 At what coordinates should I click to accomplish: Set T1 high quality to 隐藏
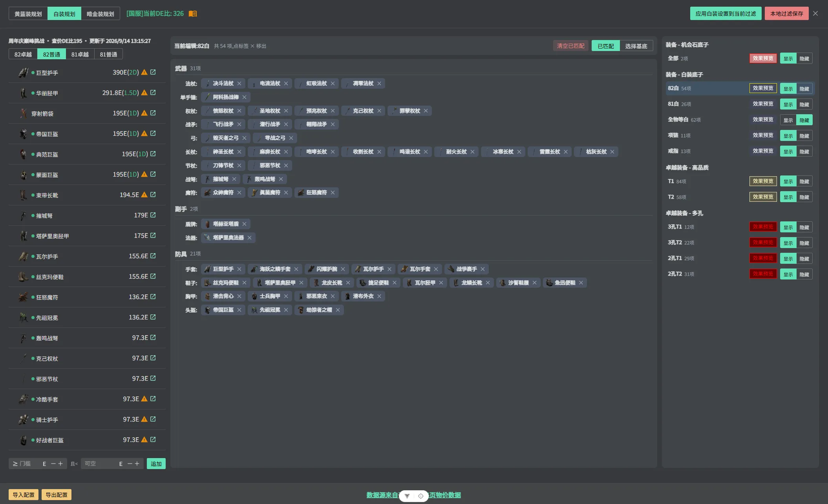point(804,181)
